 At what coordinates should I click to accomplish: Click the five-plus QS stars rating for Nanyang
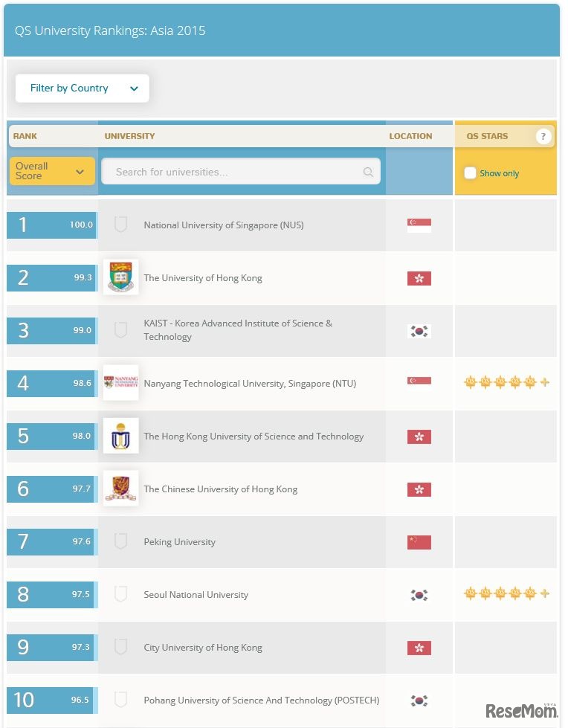click(507, 382)
